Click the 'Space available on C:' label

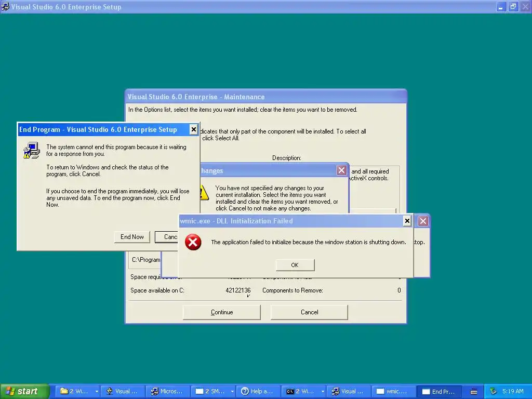[157, 290]
